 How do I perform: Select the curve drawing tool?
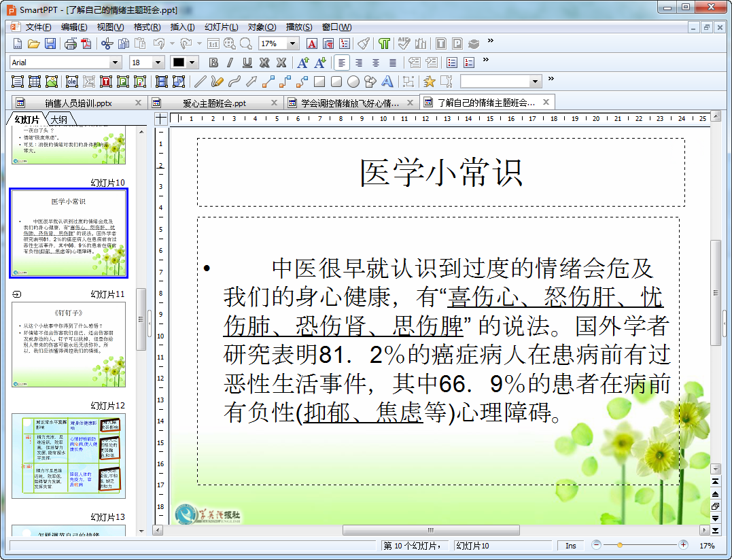click(x=234, y=82)
